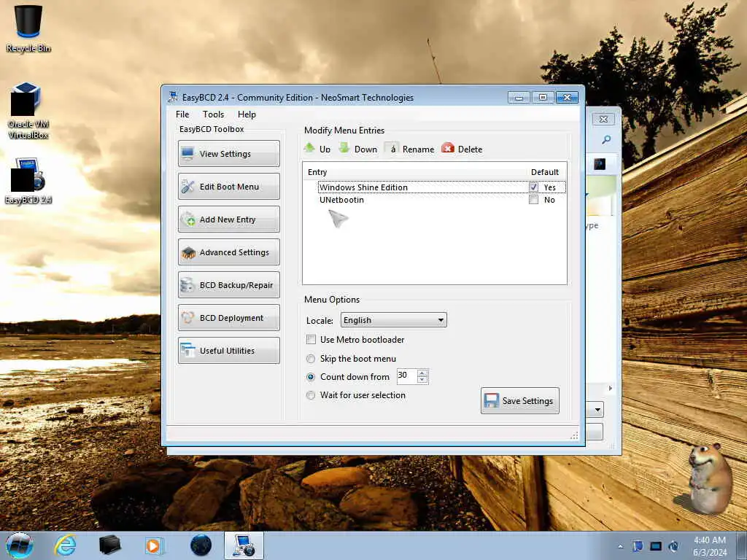The height and width of the screenshot is (560, 747).
Task: Go to Add New Entry
Action: [228, 219]
